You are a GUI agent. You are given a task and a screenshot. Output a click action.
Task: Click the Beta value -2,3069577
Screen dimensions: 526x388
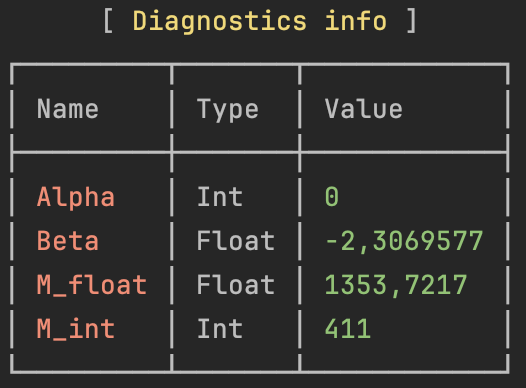(x=404, y=241)
